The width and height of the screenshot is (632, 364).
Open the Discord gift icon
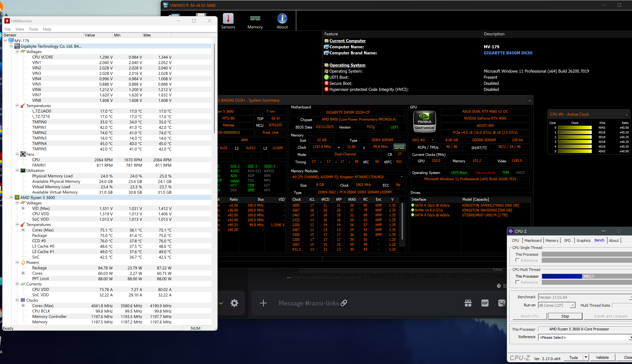[468, 303]
